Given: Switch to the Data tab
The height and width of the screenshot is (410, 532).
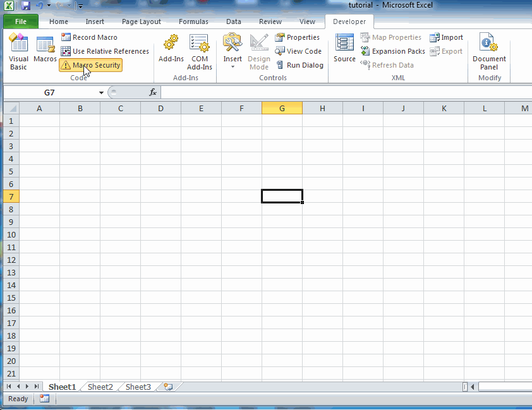Looking at the screenshot, I should click(x=233, y=21).
